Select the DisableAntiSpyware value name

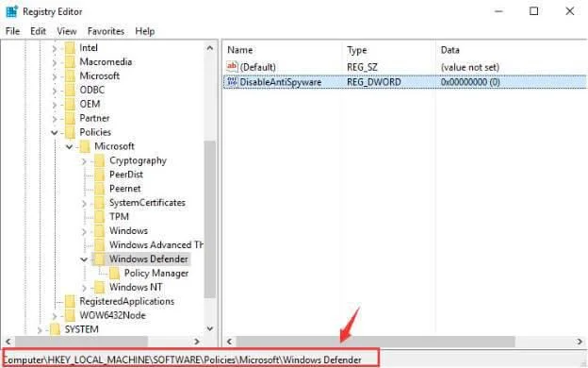click(x=281, y=82)
